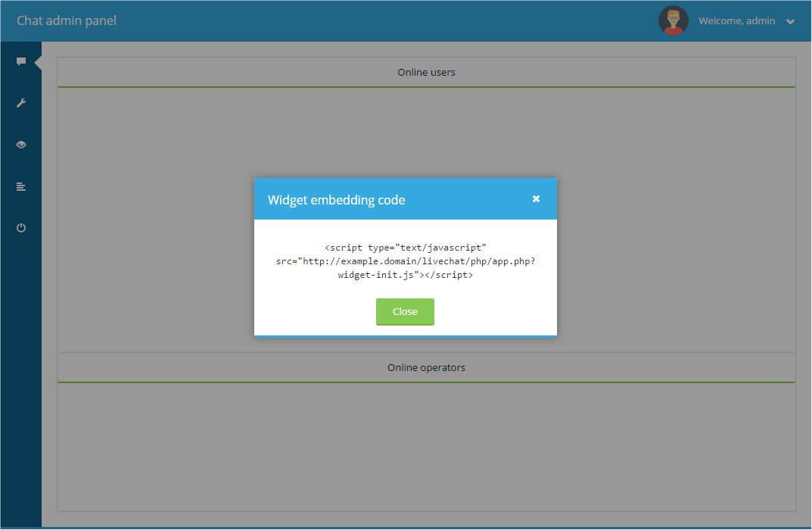This screenshot has width=812, height=530.
Task: Expand the Welcome, admin dropdown arrow
Action: 790,22
